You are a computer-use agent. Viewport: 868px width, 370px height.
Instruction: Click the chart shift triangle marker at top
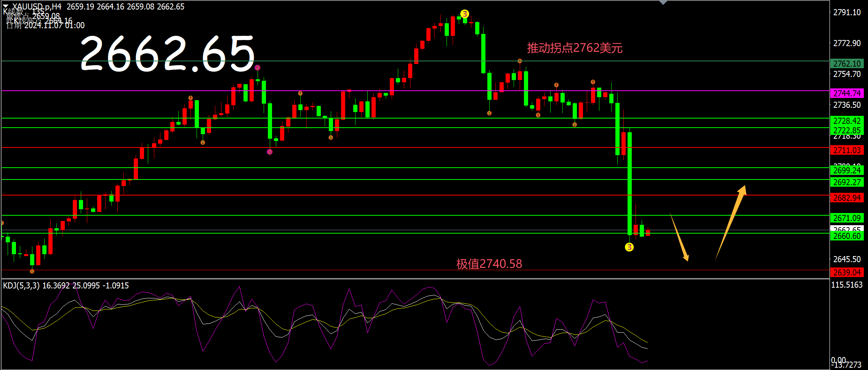coord(663,3)
